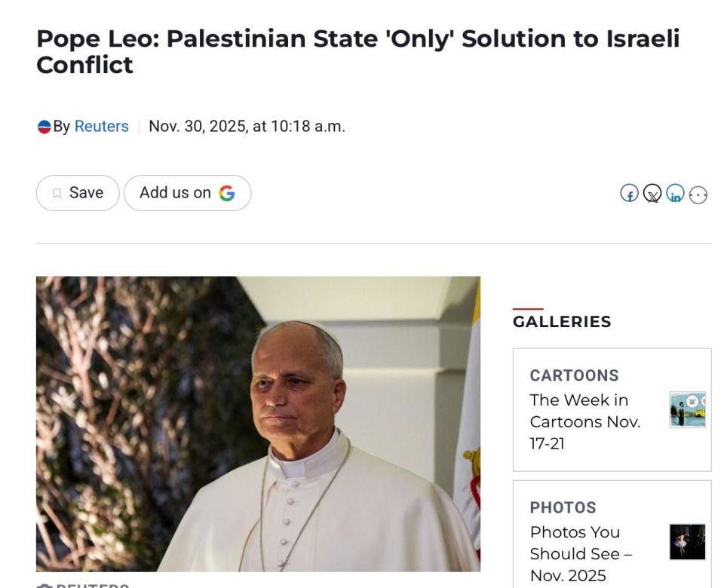
Task: Share the article on X
Action: [652, 194]
